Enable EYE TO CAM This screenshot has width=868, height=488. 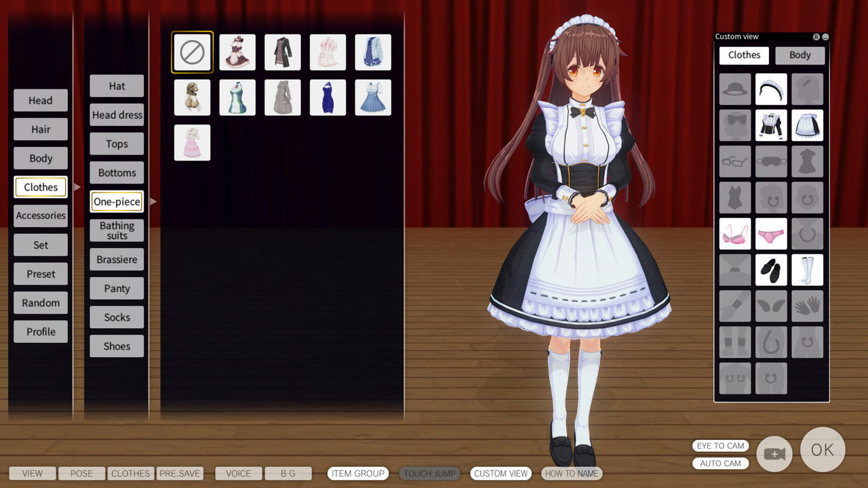click(x=720, y=445)
